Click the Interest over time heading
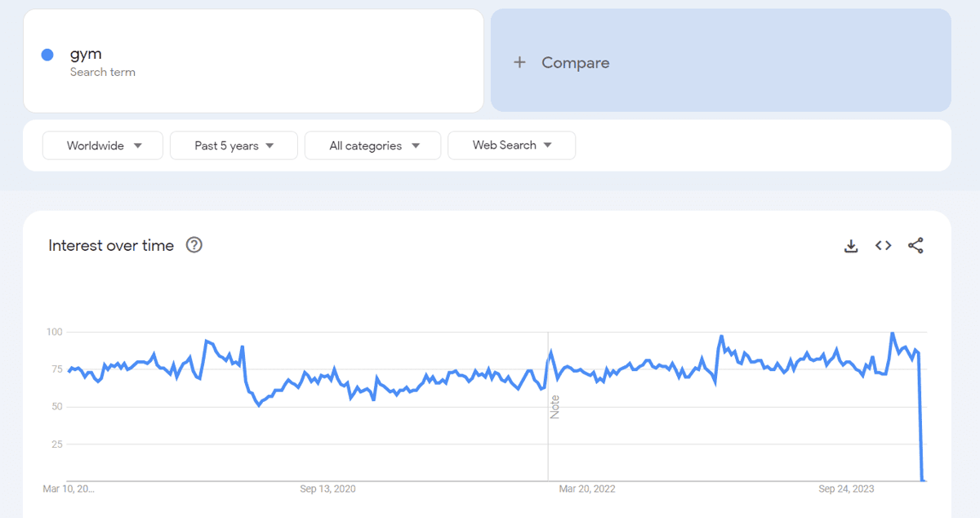This screenshot has height=518, width=980. click(111, 245)
